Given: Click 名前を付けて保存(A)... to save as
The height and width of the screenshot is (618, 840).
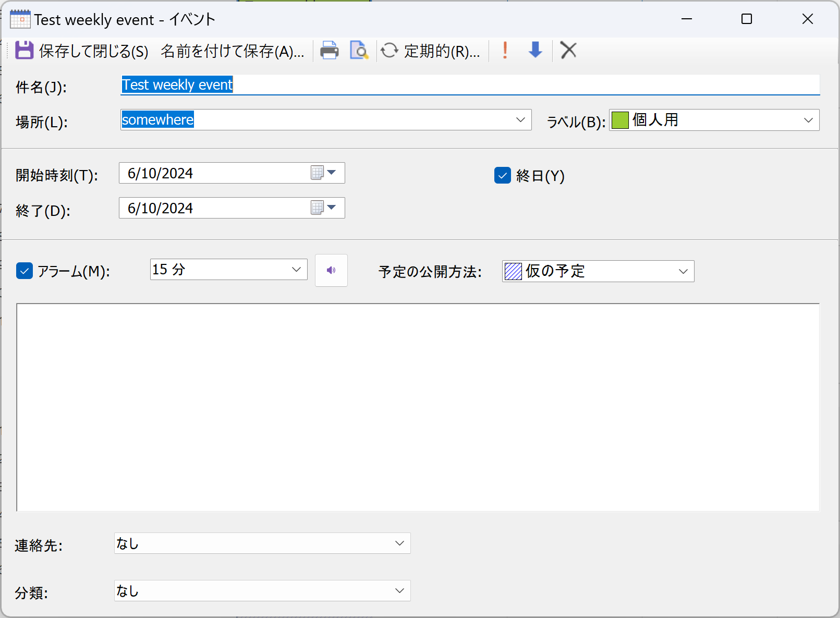Looking at the screenshot, I should (x=232, y=51).
